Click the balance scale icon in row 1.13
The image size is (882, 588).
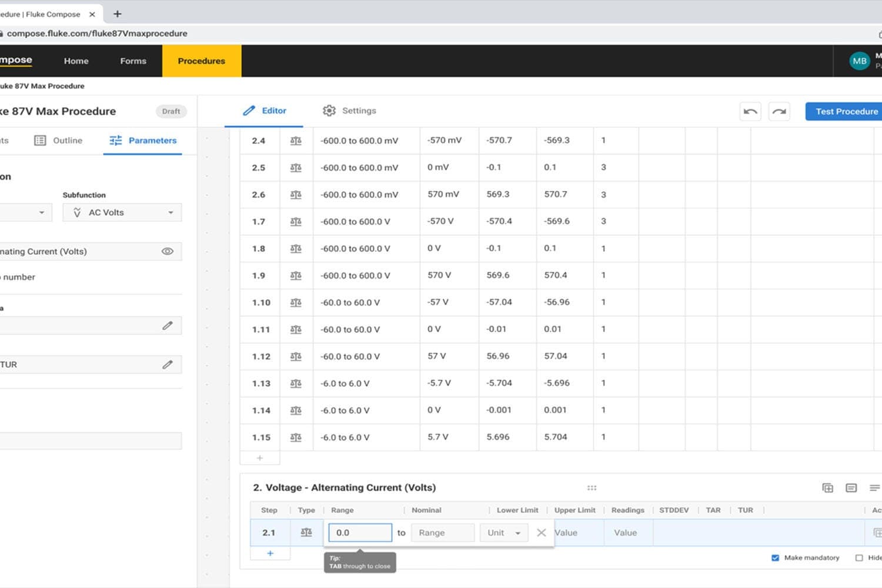pos(296,383)
